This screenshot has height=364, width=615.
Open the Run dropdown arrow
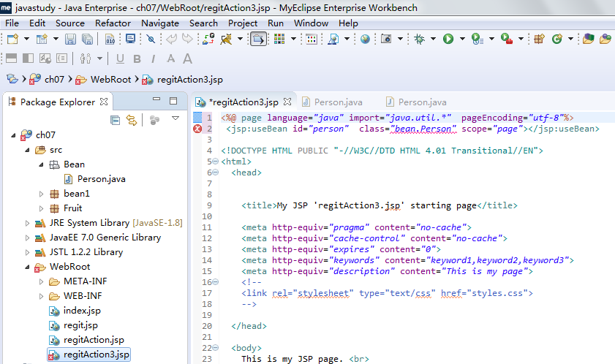pyautogui.click(x=462, y=39)
